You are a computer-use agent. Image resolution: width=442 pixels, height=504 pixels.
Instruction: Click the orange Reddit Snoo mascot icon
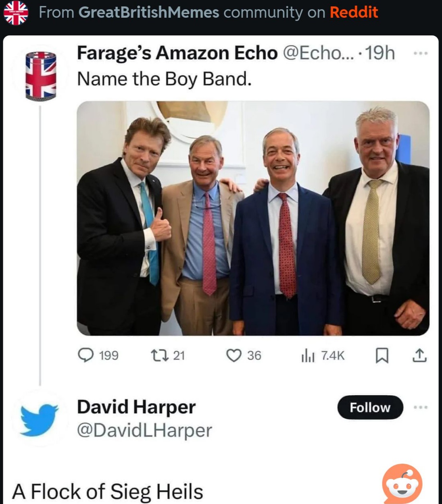click(402, 483)
